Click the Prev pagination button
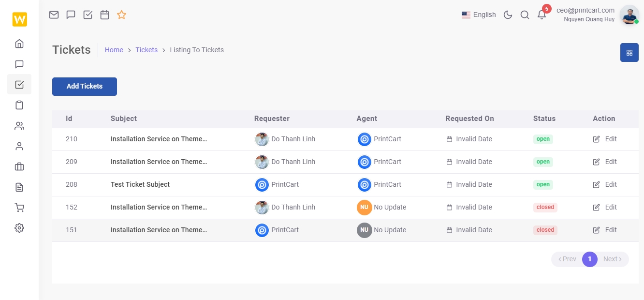Viewport: 644px width, 300px height. point(567,259)
